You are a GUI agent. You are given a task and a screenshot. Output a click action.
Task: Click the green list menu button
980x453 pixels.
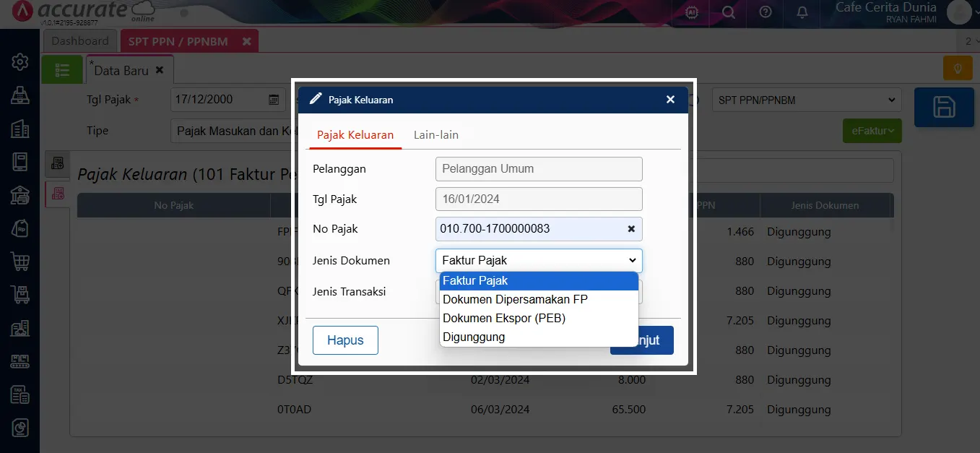point(62,69)
